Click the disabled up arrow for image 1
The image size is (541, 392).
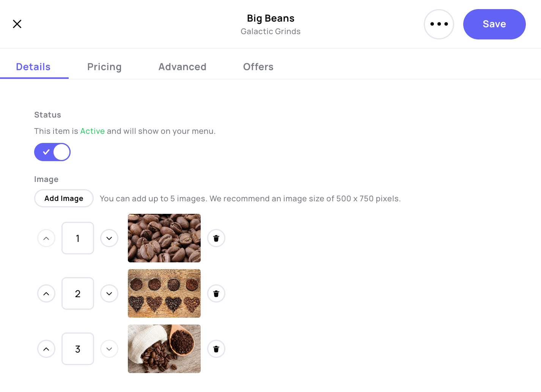pos(46,238)
